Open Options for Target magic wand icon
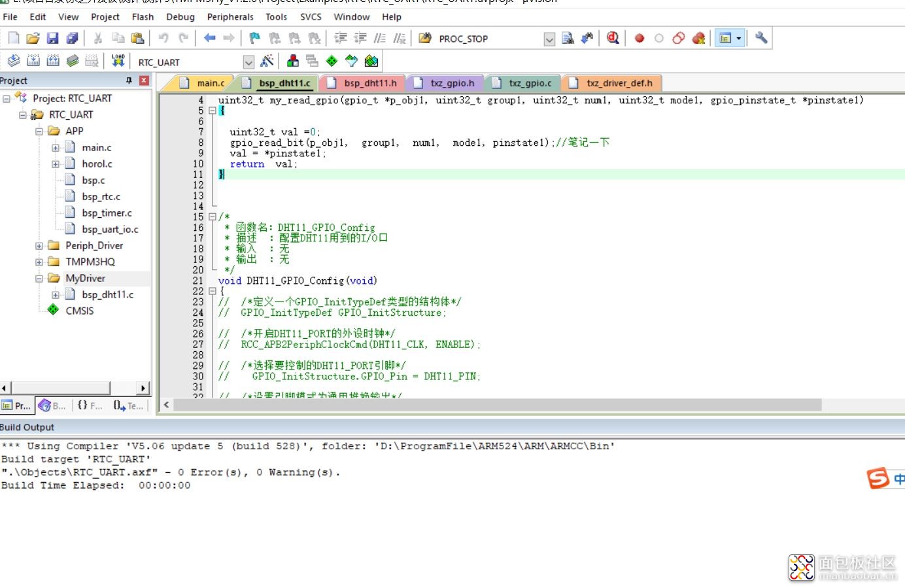905x588 pixels. (x=267, y=61)
